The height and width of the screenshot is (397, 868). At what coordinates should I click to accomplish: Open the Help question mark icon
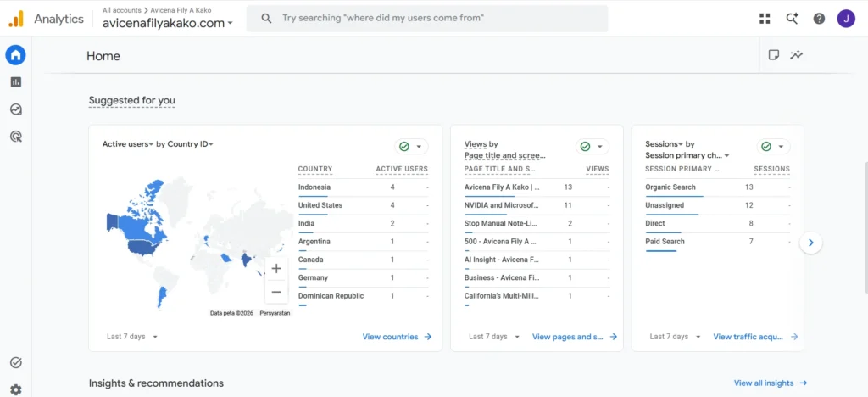pyautogui.click(x=819, y=19)
